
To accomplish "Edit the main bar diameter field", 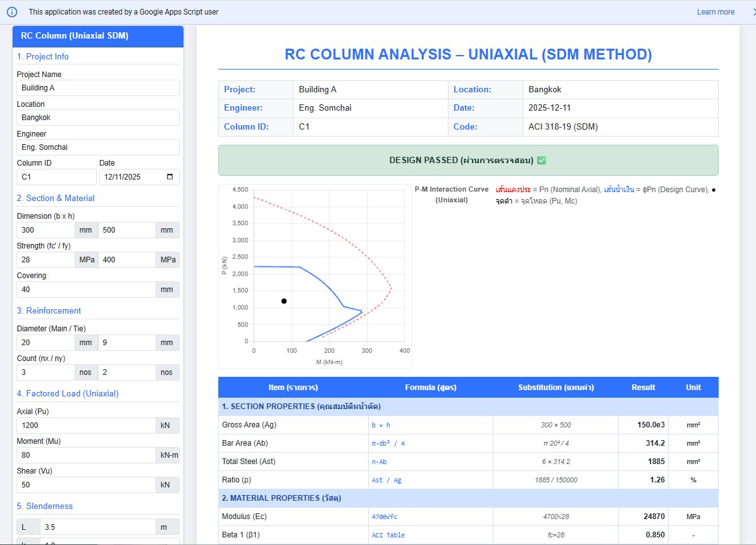I will click(46, 343).
